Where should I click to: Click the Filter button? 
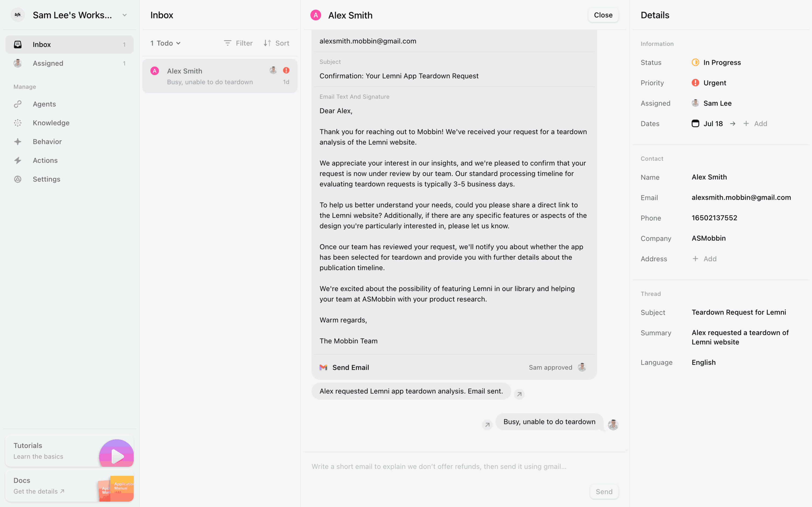pos(238,43)
